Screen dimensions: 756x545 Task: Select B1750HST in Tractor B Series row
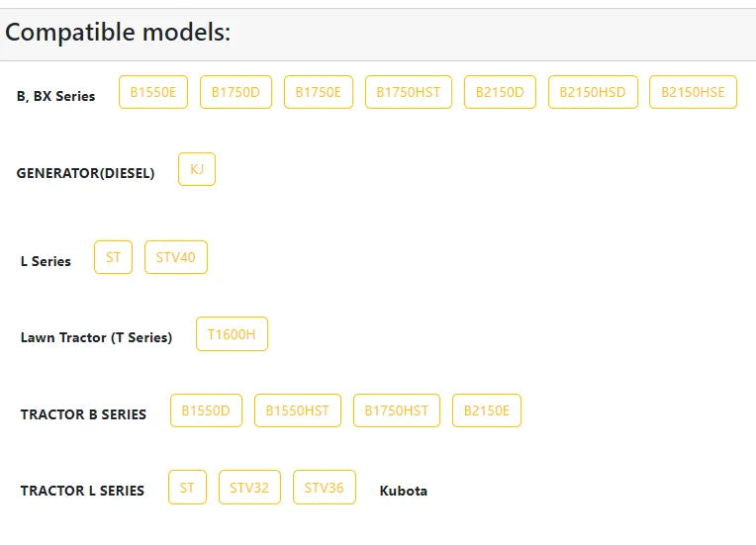pyautogui.click(x=397, y=410)
